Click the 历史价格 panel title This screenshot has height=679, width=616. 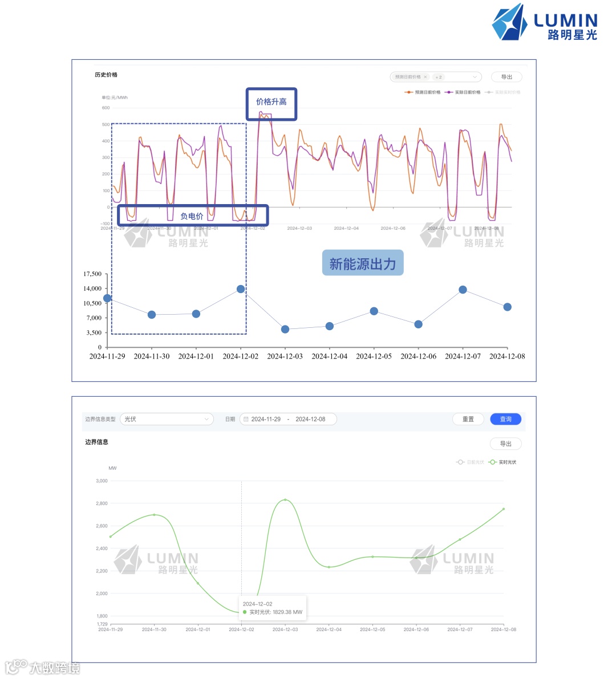click(x=106, y=75)
